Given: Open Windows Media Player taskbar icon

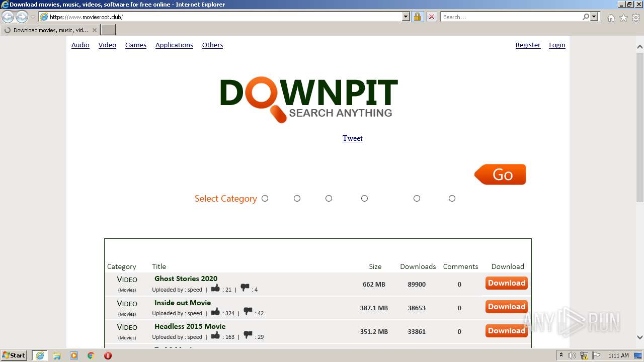Looking at the screenshot, I should pyautogui.click(x=74, y=355).
